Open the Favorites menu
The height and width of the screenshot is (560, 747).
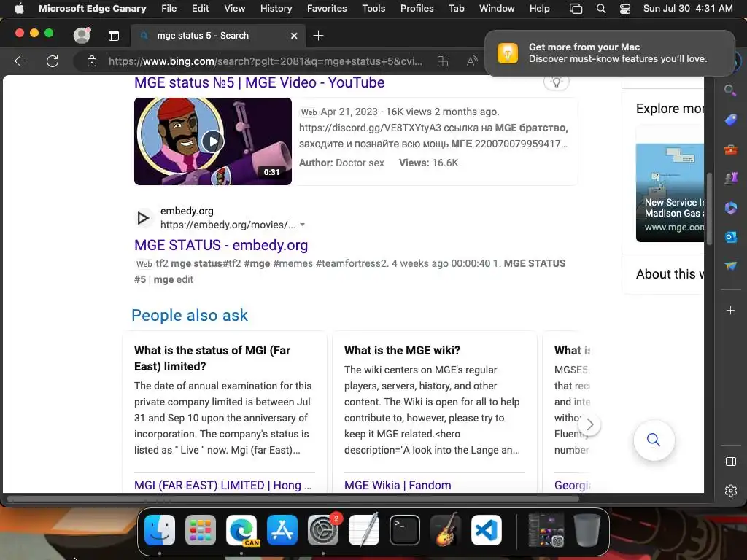point(327,8)
